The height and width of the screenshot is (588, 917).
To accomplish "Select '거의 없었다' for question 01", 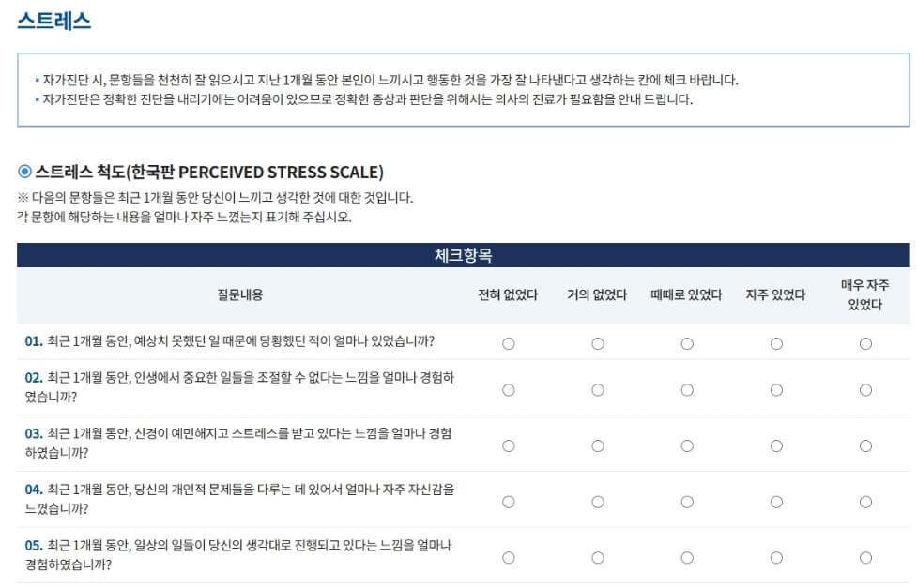I will (x=598, y=343).
